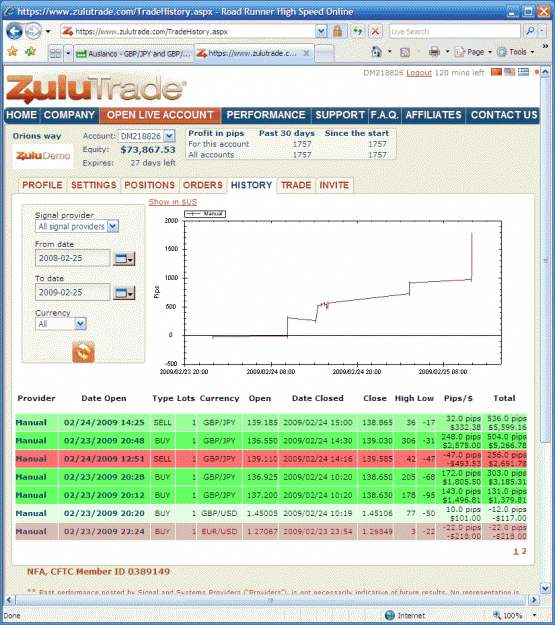Click the Manual provider in the EUR/USD row

(31, 531)
